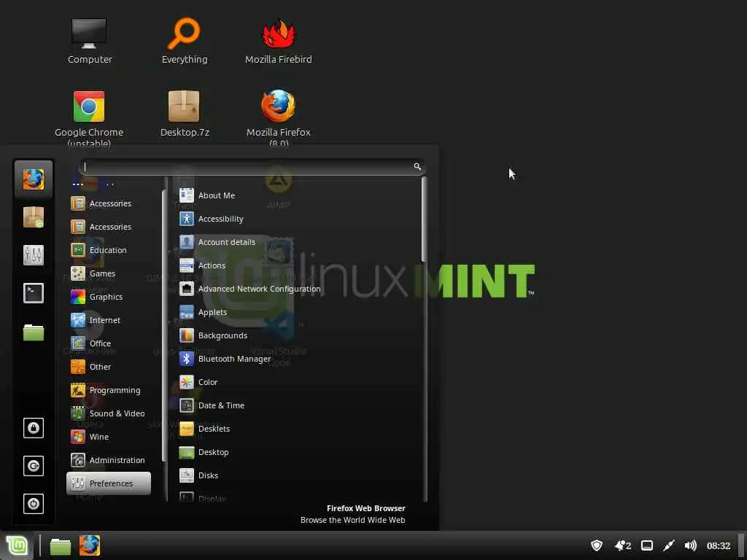Select the Desktop.7z archive icon
747x560 pixels.
pyautogui.click(x=185, y=114)
